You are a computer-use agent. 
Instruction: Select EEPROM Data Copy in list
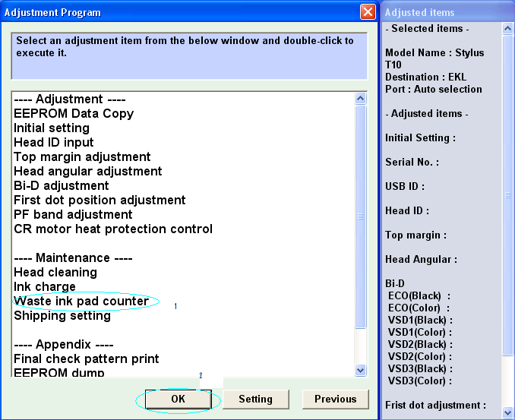coord(74,113)
